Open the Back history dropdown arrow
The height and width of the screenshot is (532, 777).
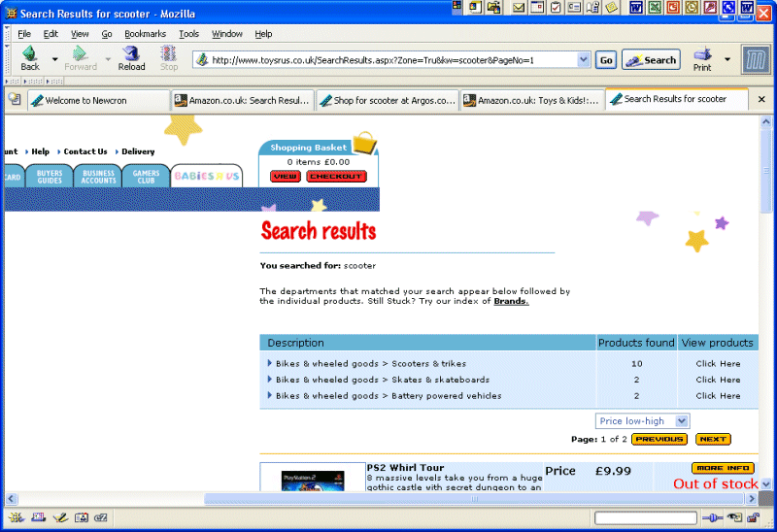[55, 59]
